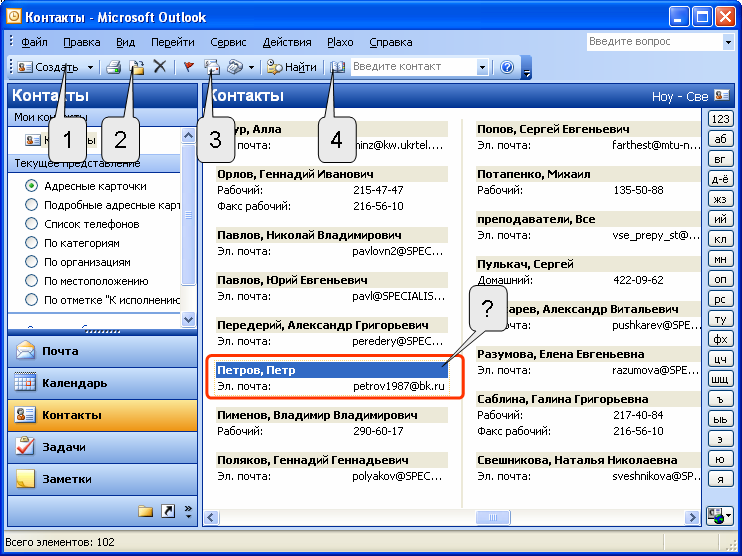This screenshot has width=742, height=556.
Task: Expand the Введите контакт dropdown arrow
Action: click(482, 67)
